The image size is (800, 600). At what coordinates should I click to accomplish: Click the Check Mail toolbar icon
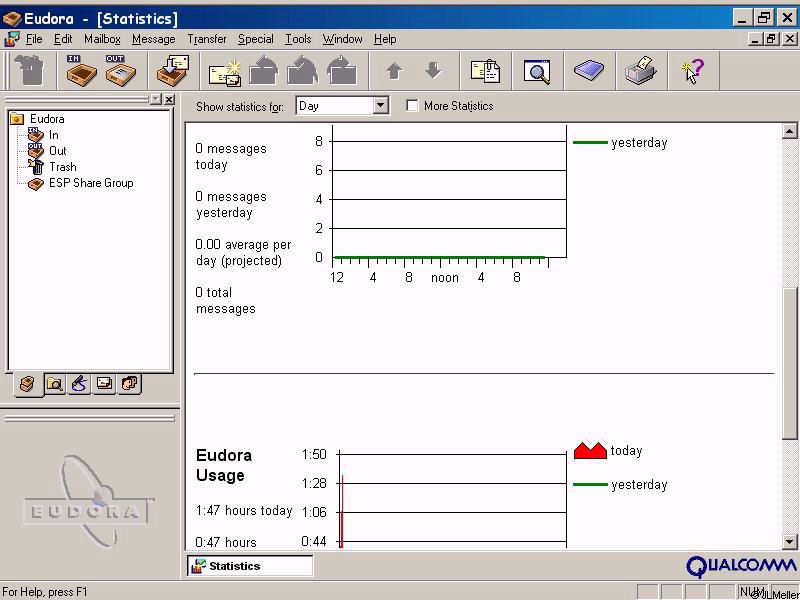pos(172,70)
